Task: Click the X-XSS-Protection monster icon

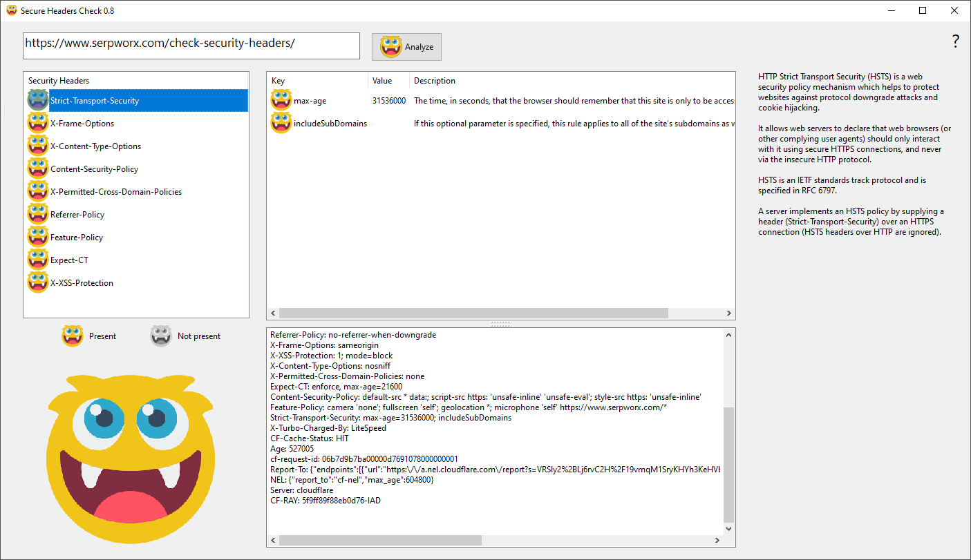Action: tap(37, 283)
